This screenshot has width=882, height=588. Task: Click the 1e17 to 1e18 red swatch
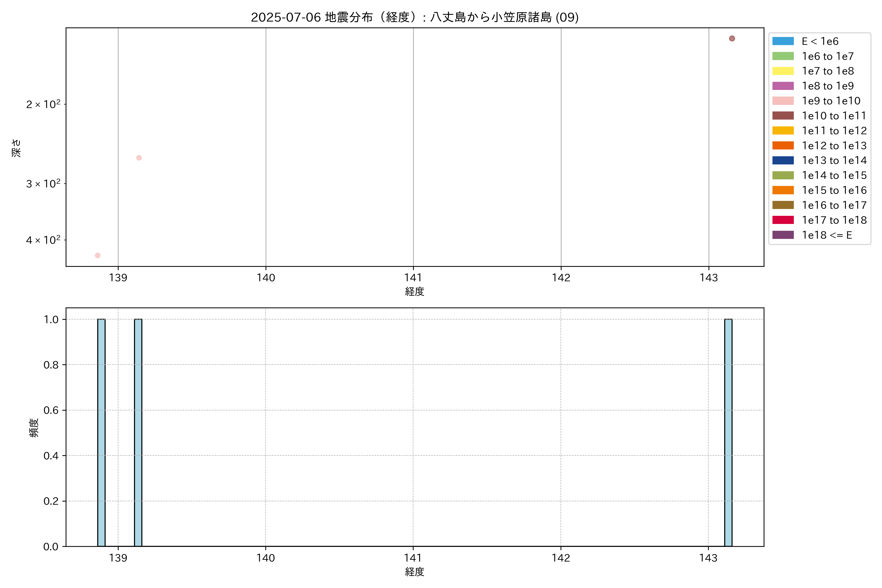[783, 220]
